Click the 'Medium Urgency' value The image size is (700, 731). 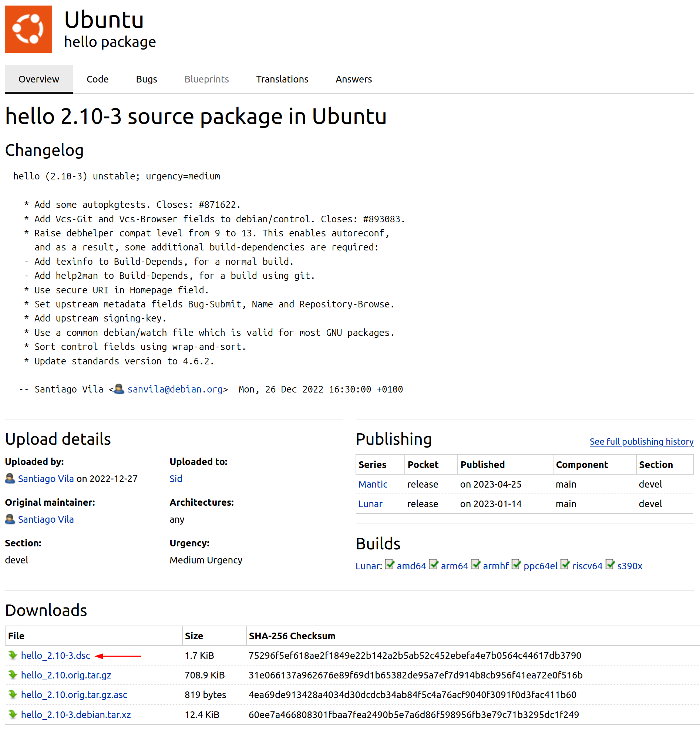206,560
